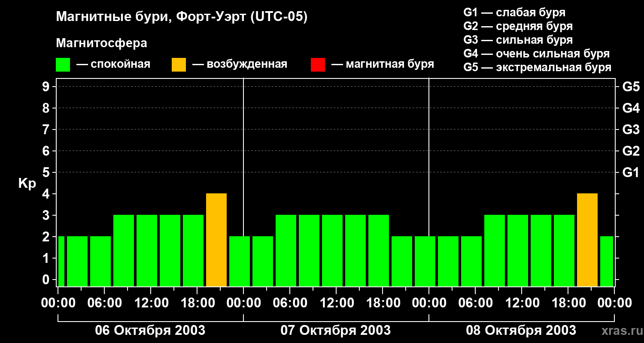
Task: Click the "Kp" axis title
Action: [27, 183]
